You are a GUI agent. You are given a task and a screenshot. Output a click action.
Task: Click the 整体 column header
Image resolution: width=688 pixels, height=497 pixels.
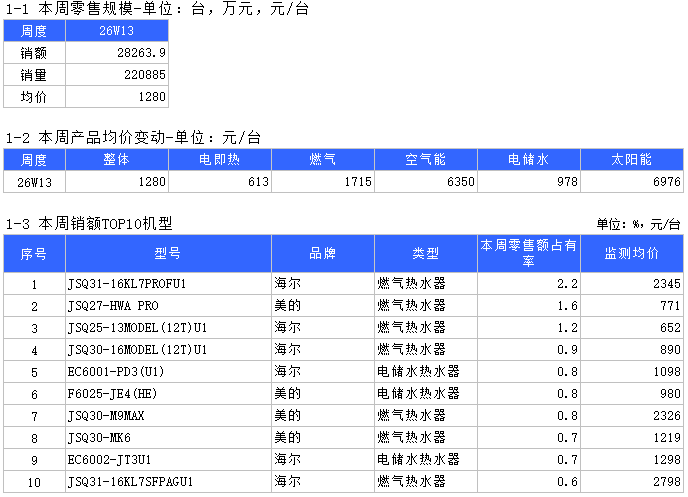(x=117, y=159)
